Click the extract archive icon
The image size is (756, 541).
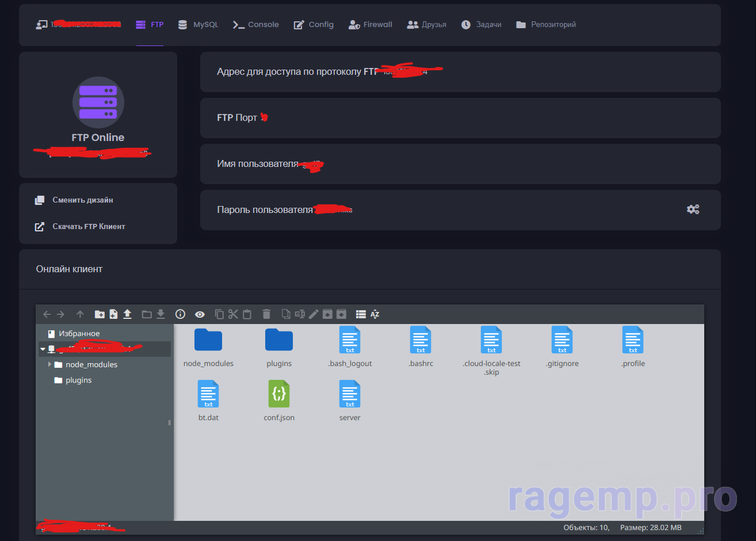coord(327,314)
